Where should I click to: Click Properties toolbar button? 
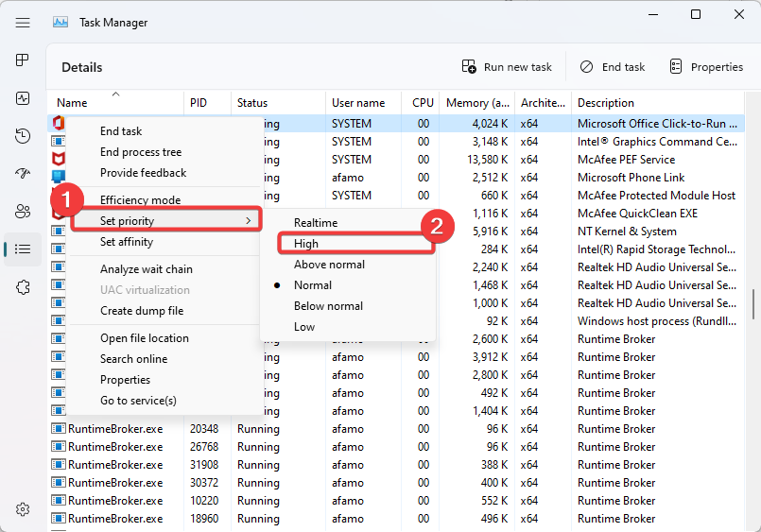[x=706, y=67]
